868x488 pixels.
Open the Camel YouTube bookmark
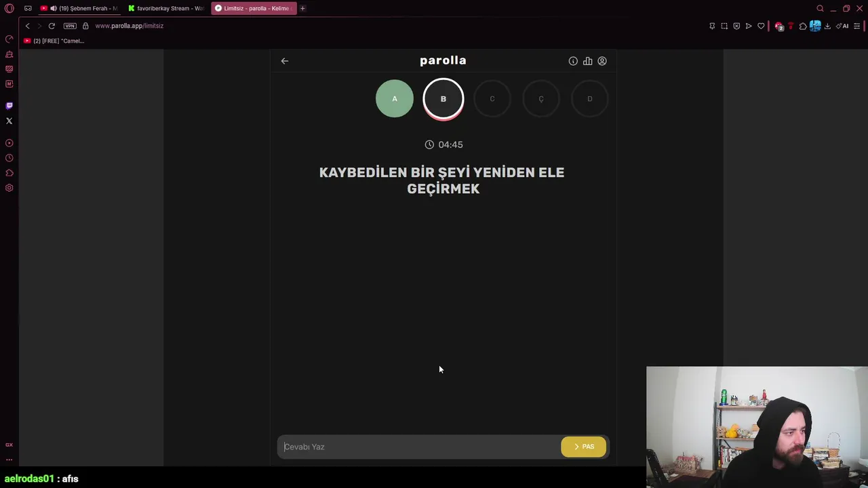tap(54, 41)
